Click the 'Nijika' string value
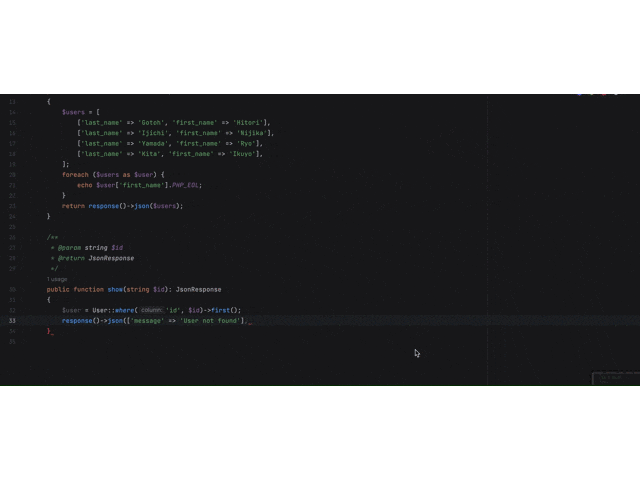Image resolution: width=640 pixels, height=480 pixels. (x=252, y=133)
